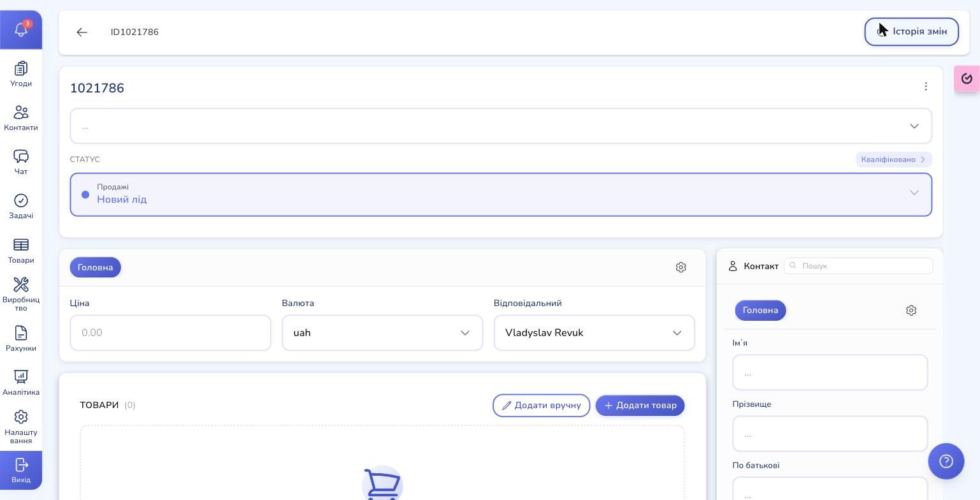The height and width of the screenshot is (500, 980).
Task: Click Додати вручну
Action: pyautogui.click(x=541, y=406)
